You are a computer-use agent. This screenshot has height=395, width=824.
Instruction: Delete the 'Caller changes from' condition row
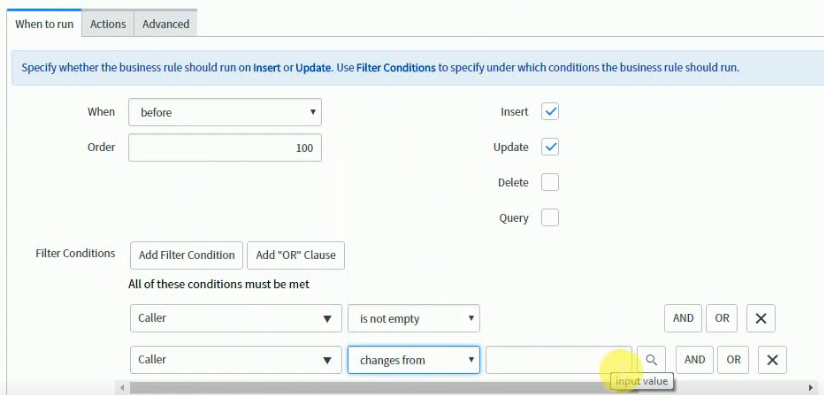coord(772,360)
